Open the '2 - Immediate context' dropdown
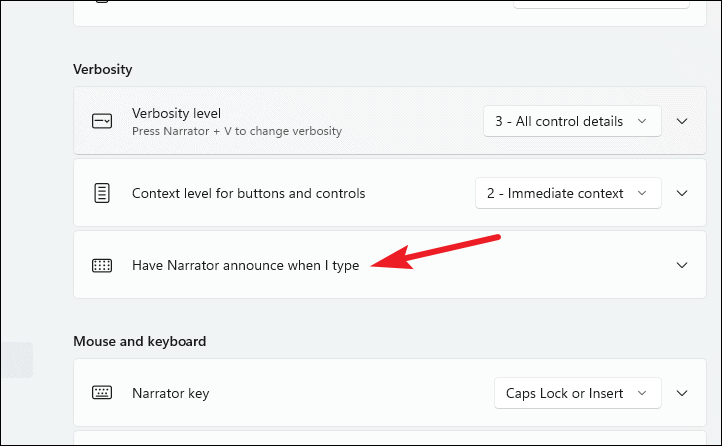The width and height of the screenshot is (722, 446). pyautogui.click(x=568, y=193)
